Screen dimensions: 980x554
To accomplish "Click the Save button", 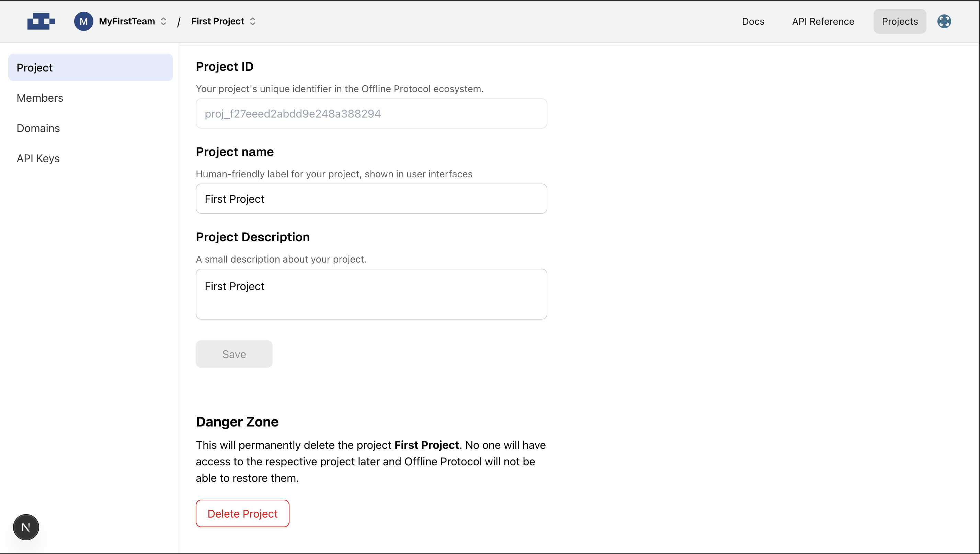I will 234,354.
